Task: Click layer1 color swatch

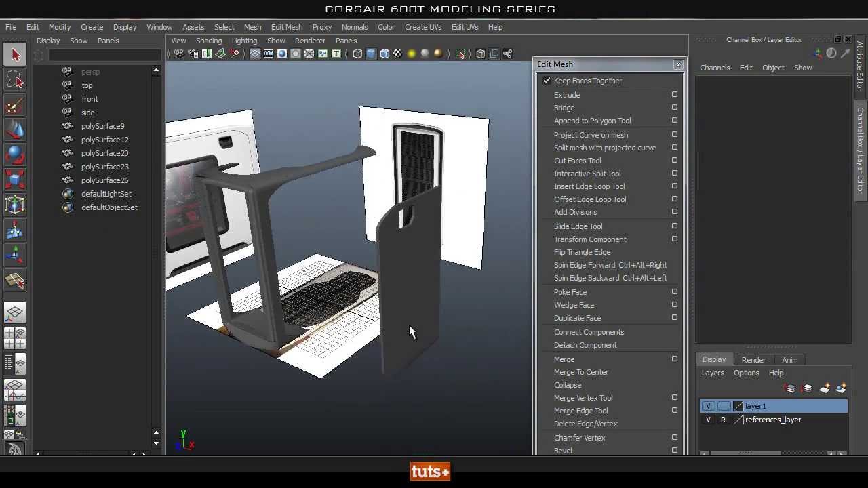Action: [738, 406]
